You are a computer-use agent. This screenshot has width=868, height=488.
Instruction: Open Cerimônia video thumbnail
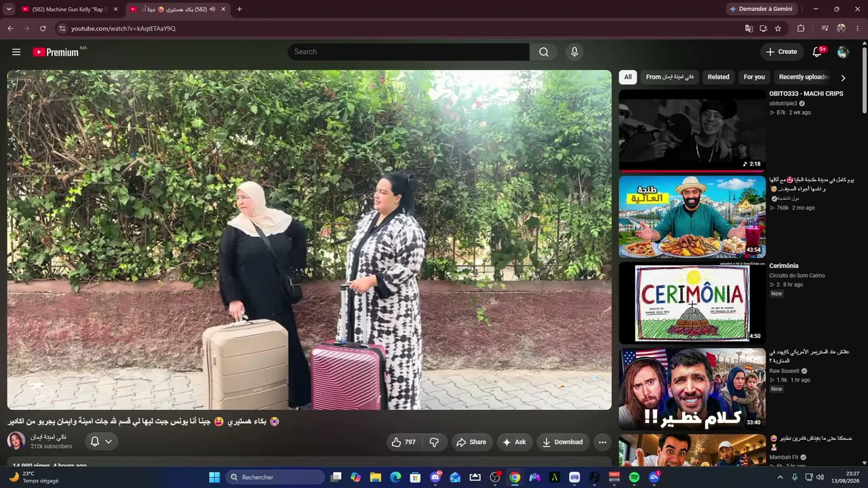692,303
